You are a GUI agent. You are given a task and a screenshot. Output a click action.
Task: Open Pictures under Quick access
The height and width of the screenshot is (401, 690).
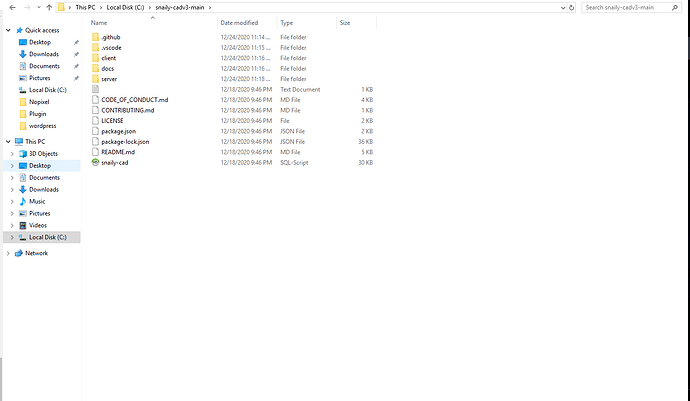40,78
